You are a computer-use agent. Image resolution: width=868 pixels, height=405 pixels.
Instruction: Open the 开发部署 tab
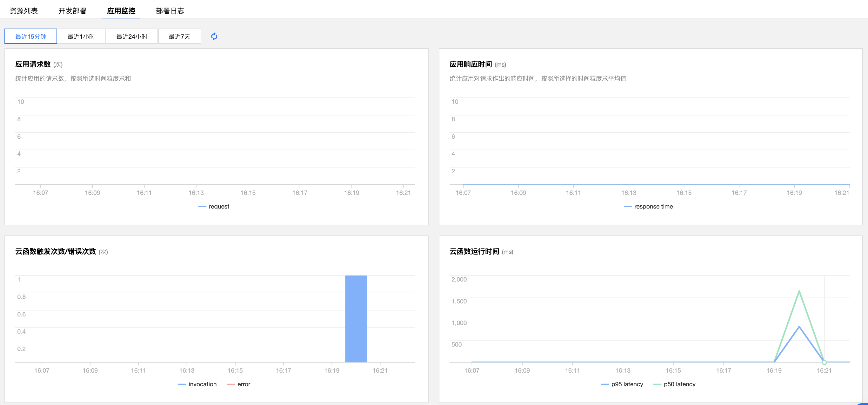pos(72,11)
